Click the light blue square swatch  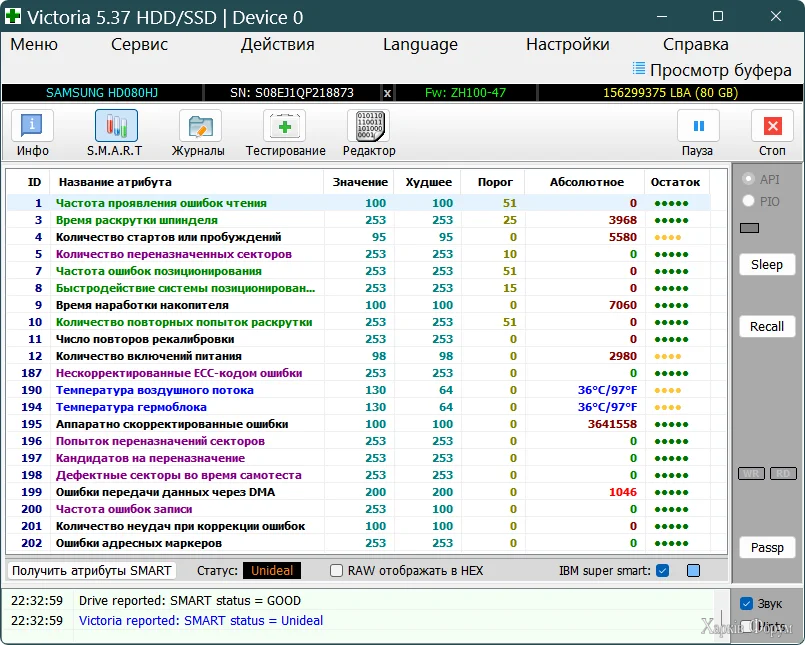coord(693,571)
